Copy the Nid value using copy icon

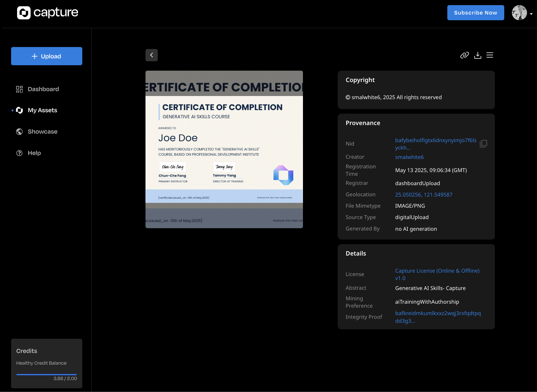point(483,144)
